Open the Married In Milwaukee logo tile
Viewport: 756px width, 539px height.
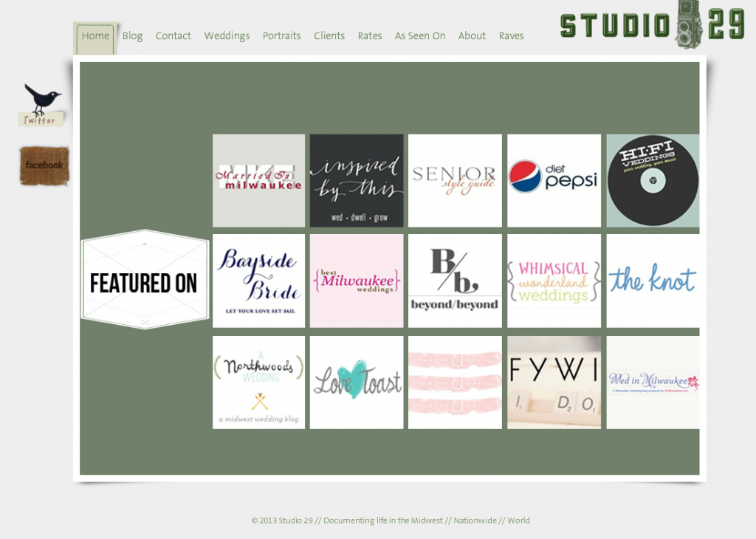point(259,181)
